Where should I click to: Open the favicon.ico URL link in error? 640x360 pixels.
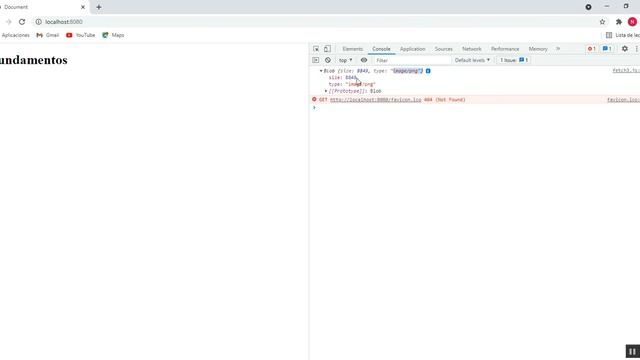pos(376,100)
